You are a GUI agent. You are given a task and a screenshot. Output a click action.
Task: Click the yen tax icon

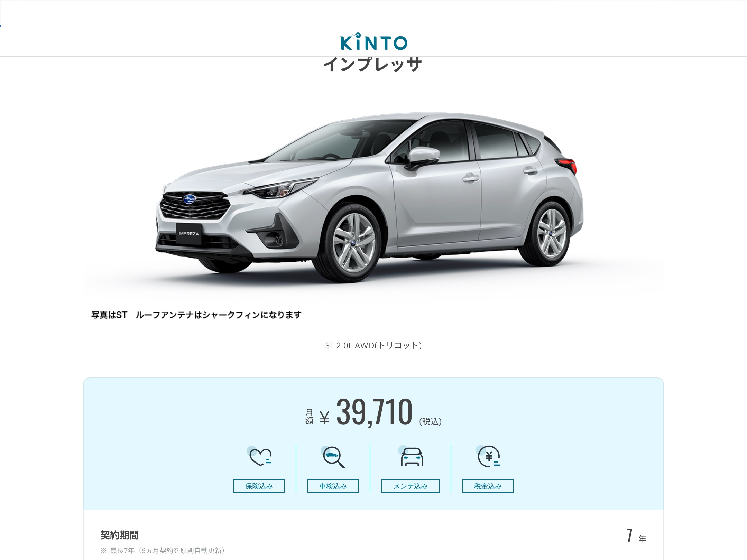click(488, 456)
